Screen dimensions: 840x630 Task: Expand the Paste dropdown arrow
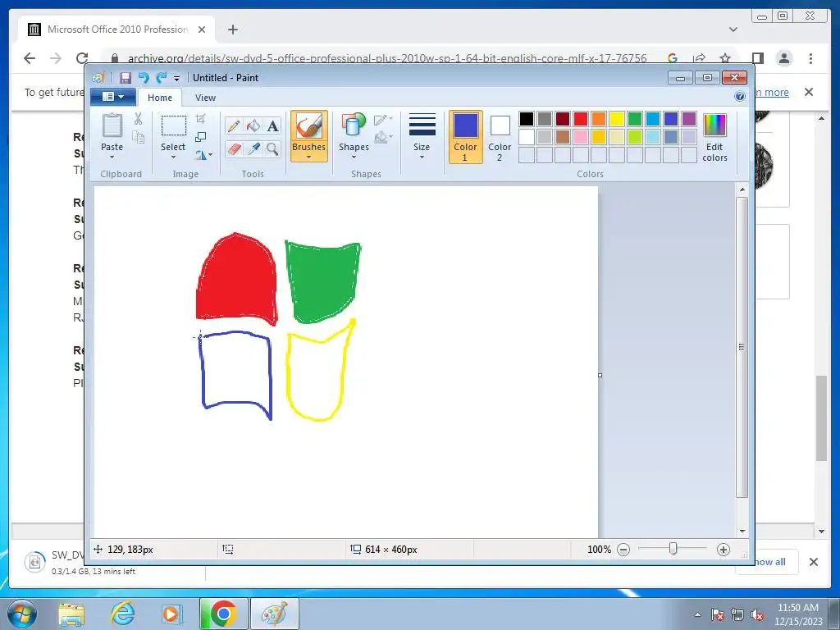tap(112, 157)
